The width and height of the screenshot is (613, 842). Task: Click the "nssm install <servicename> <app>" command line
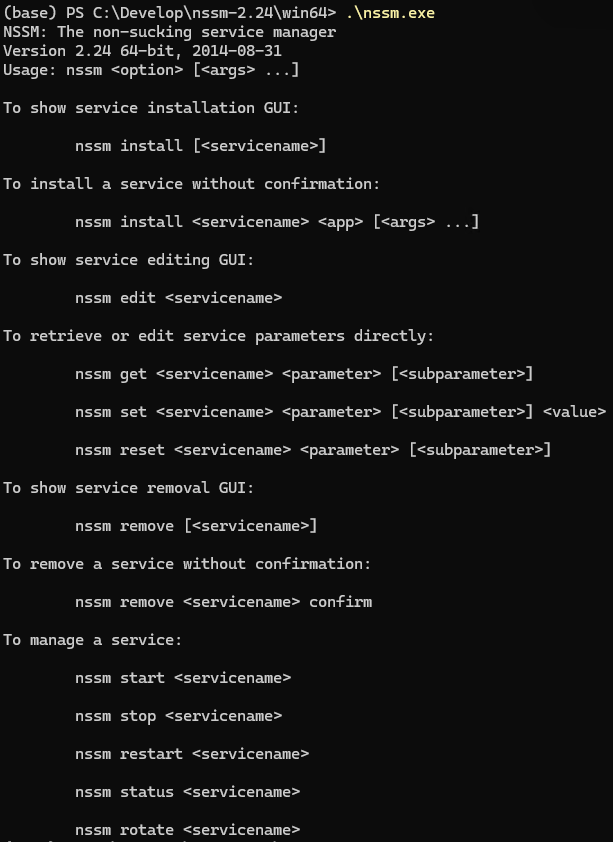coord(277,222)
